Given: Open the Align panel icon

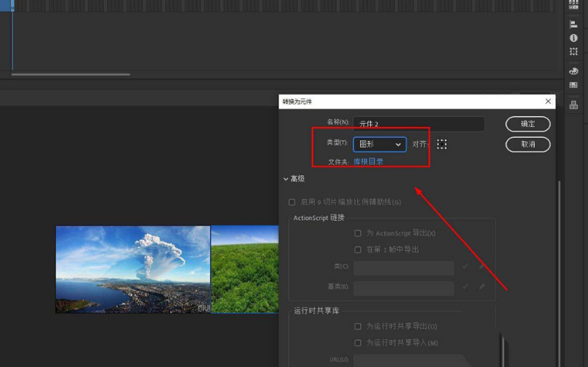Looking at the screenshot, I should point(573,25).
